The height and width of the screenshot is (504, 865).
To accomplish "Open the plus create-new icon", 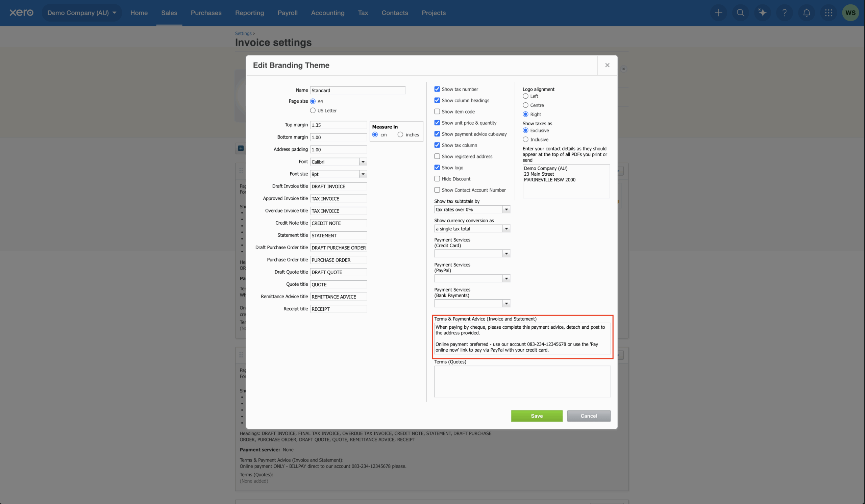I will (x=718, y=13).
